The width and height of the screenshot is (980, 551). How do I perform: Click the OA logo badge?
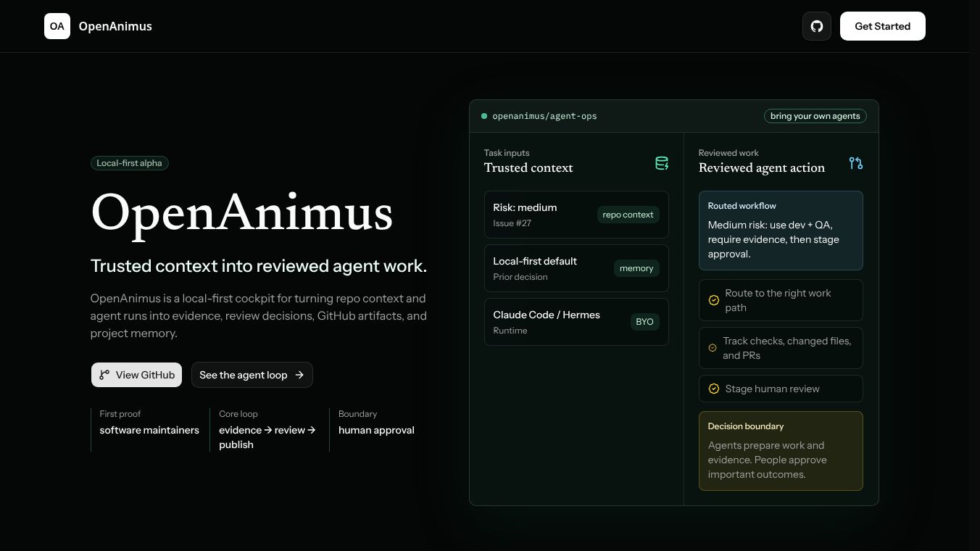[57, 26]
